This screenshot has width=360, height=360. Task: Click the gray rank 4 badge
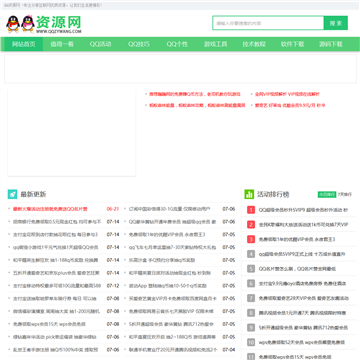(251, 254)
